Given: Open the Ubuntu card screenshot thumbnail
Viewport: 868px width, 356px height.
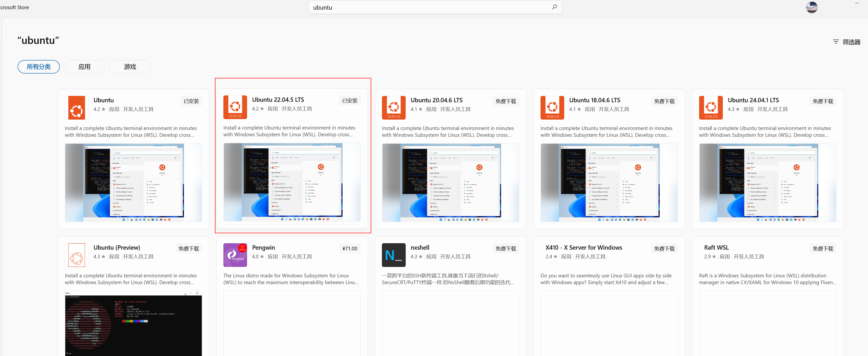Looking at the screenshot, I should (133, 183).
